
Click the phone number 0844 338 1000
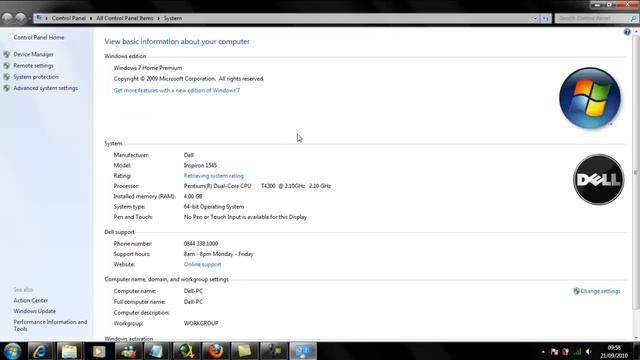[x=200, y=243]
